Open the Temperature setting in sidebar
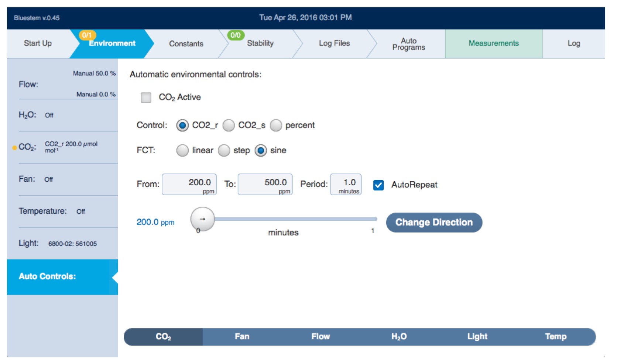 click(x=52, y=211)
